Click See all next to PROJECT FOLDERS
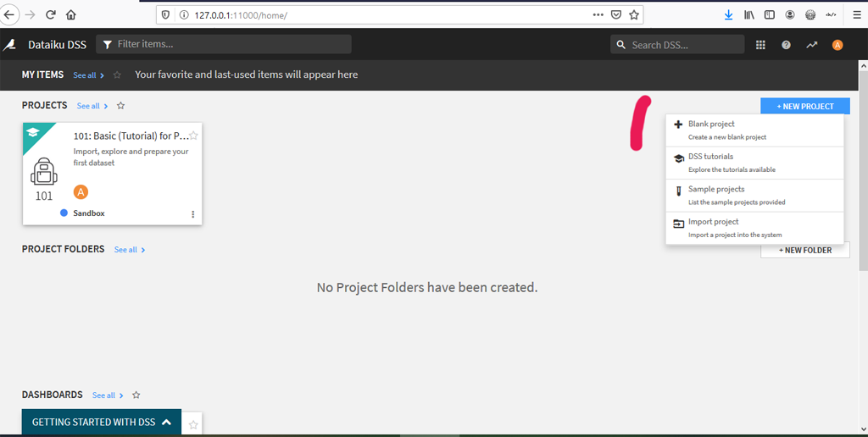Screen dimensions: 868x437 pyautogui.click(x=130, y=250)
